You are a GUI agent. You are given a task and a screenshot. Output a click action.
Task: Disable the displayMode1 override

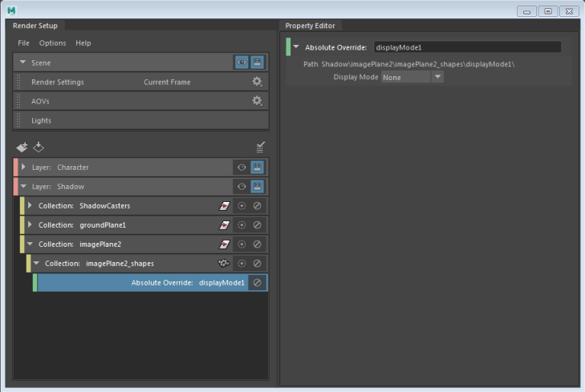coord(257,283)
